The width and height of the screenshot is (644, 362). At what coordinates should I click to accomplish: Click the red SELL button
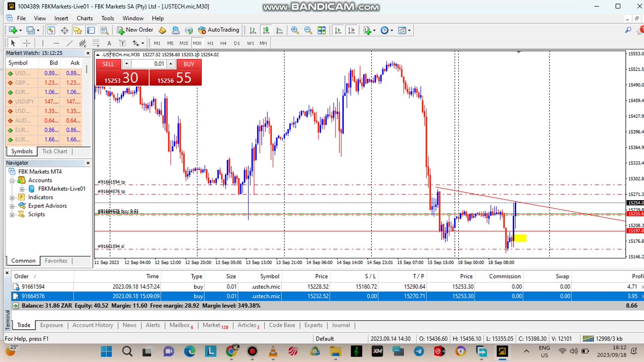(108, 64)
